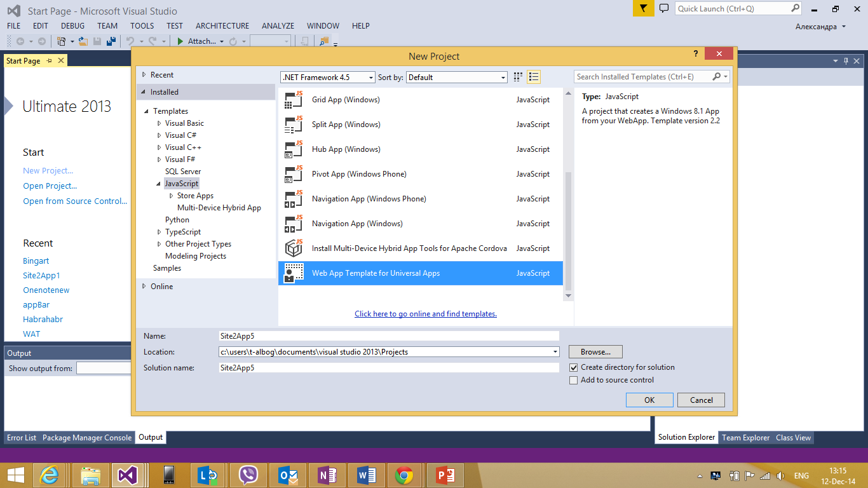The height and width of the screenshot is (488, 868).
Task: Open the DEBUG menu
Action: point(72,26)
